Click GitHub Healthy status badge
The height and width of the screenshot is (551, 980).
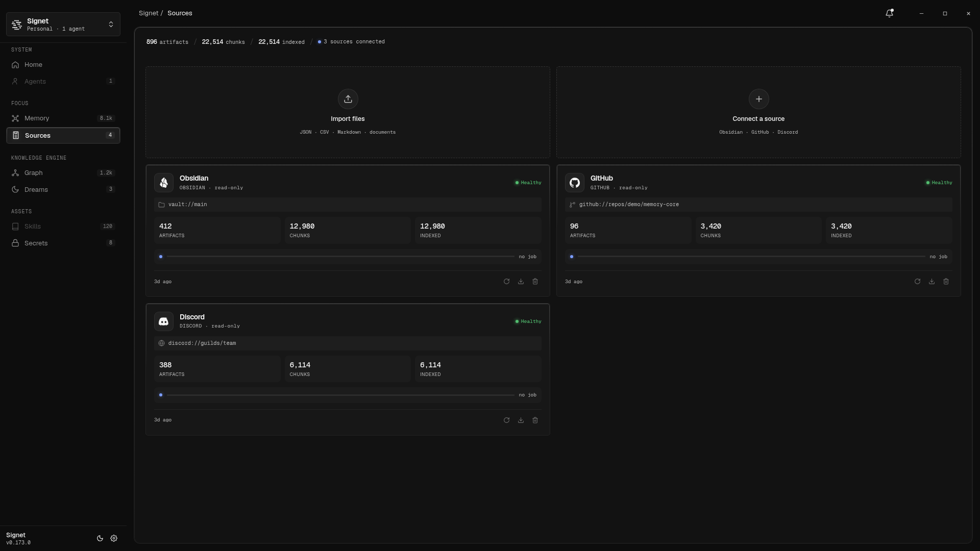coord(939,183)
